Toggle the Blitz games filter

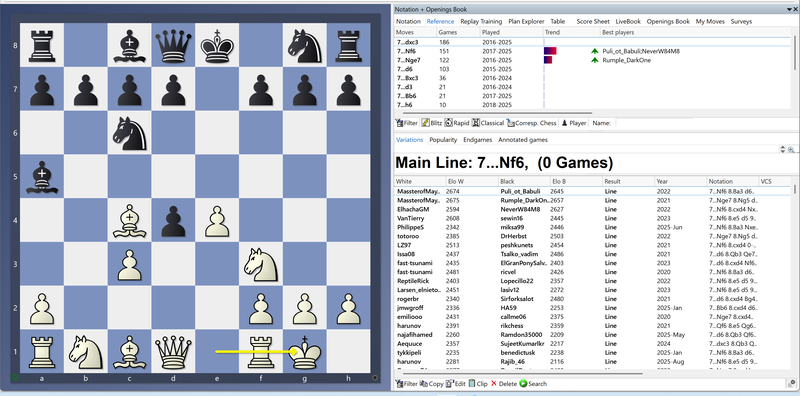pyautogui.click(x=432, y=123)
